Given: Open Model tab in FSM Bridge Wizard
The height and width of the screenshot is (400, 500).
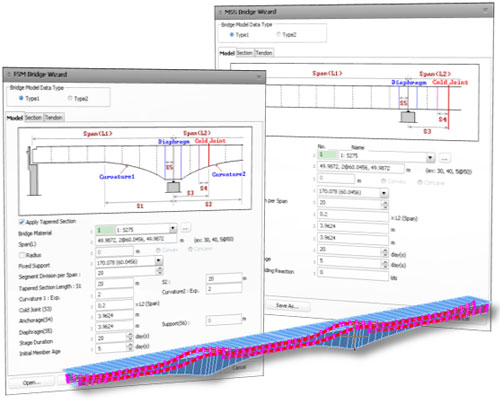Looking at the screenshot, I should pyautogui.click(x=15, y=118).
